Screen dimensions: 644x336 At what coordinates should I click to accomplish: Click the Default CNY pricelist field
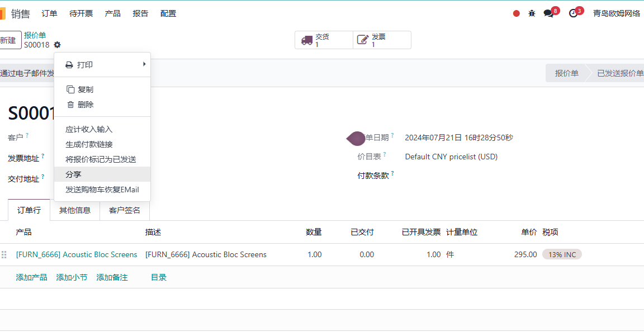point(451,157)
